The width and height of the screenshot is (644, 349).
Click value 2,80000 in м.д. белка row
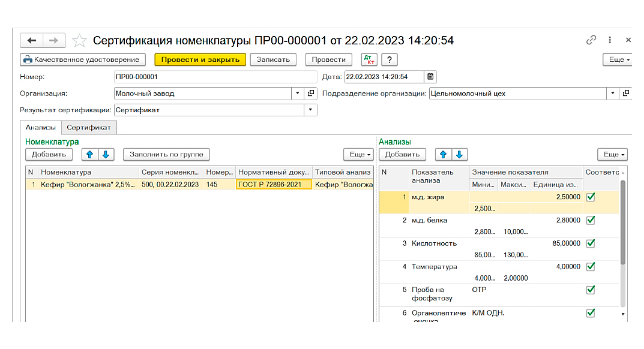tap(568, 221)
